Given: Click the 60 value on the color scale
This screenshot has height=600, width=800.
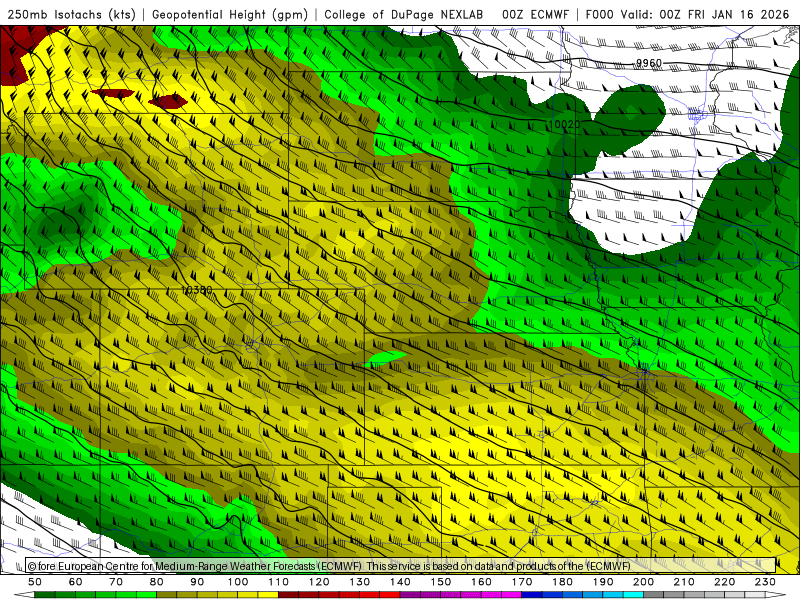Looking at the screenshot, I should (x=76, y=582).
